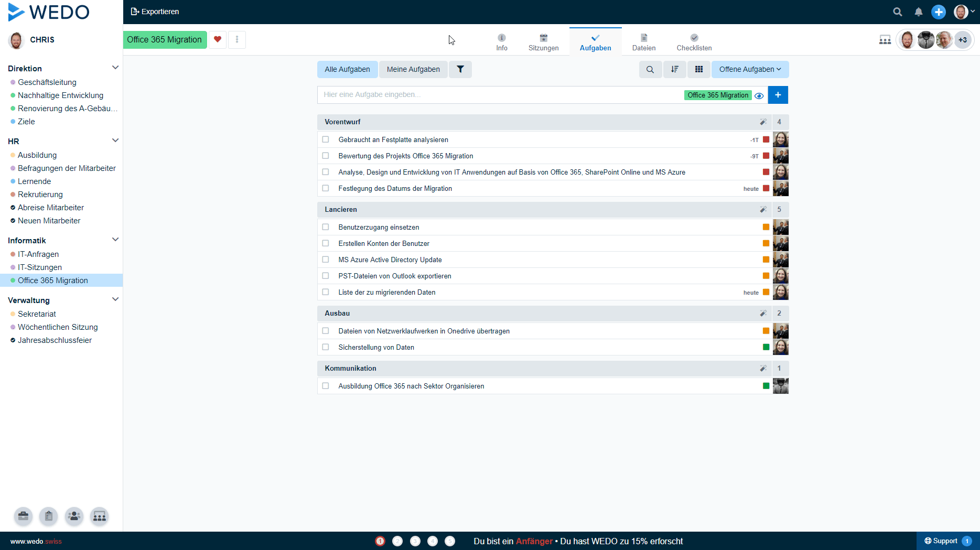Open the notifications bell
980x550 pixels.
pos(919,12)
